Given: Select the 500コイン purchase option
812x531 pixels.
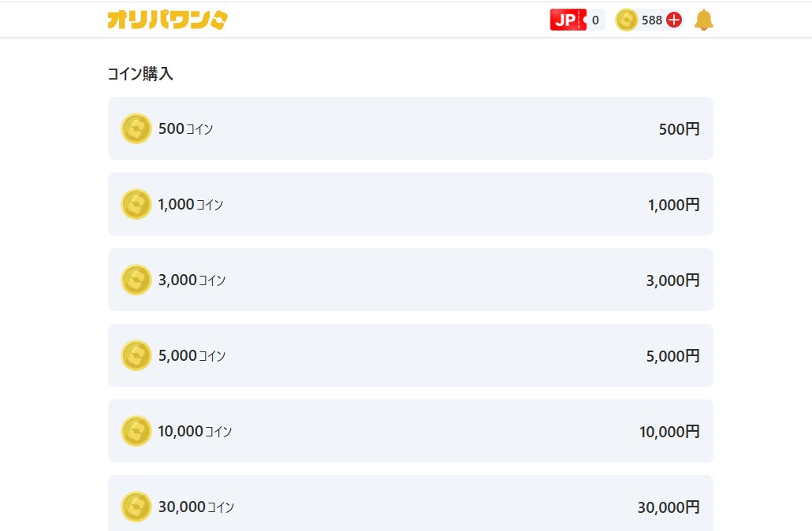Looking at the screenshot, I should pyautogui.click(x=411, y=128).
